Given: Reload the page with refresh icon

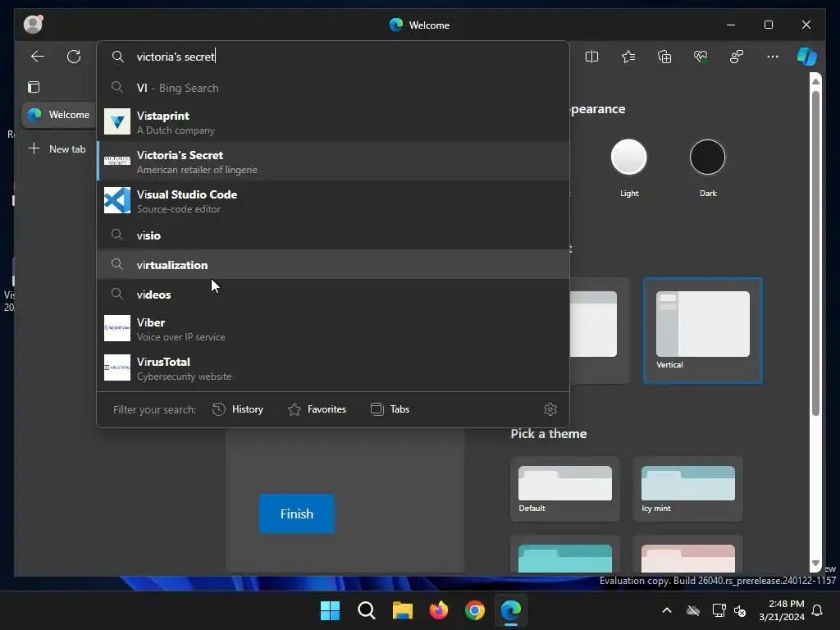Looking at the screenshot, I should tap(74, 57).
